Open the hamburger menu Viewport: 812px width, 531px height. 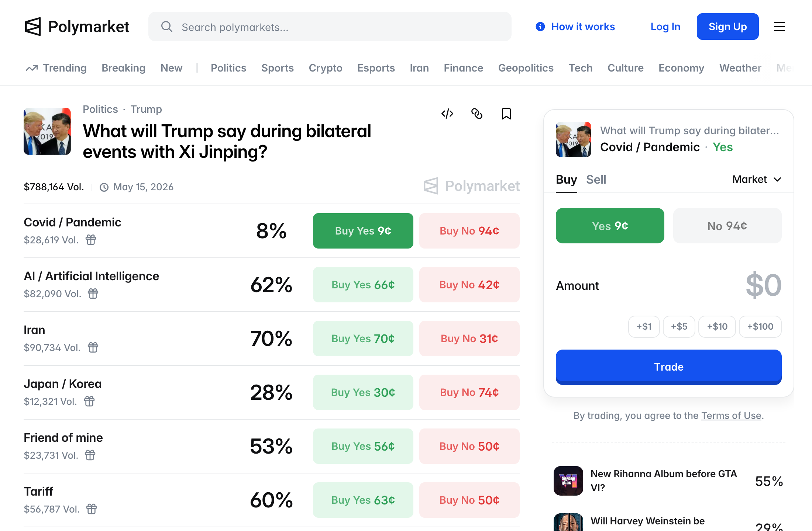780,27
